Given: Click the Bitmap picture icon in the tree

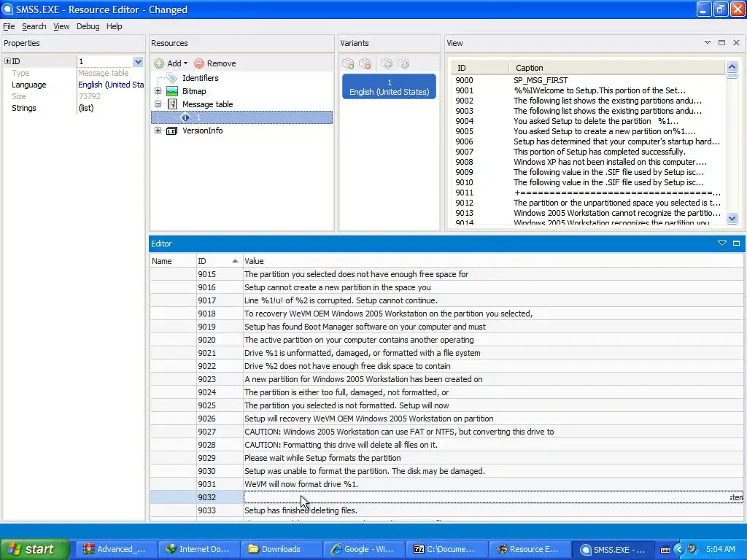Looking at the screenshot, I should (172, 91).
